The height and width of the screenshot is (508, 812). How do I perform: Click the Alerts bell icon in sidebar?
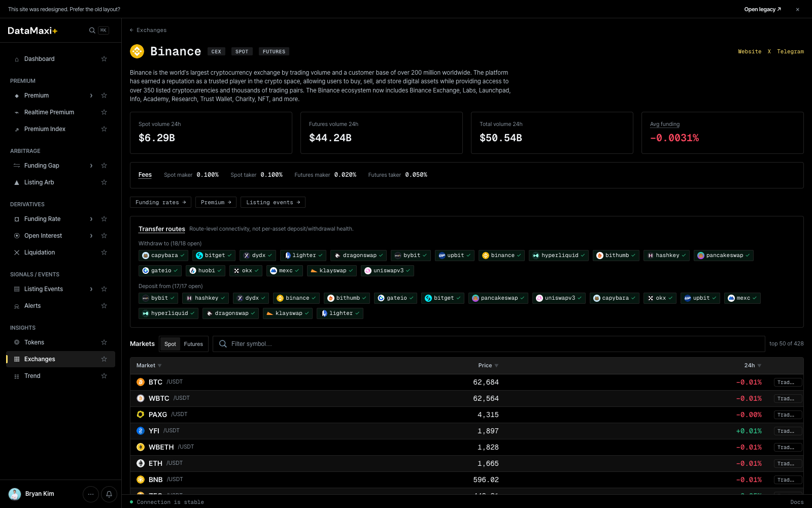point(17,306)
